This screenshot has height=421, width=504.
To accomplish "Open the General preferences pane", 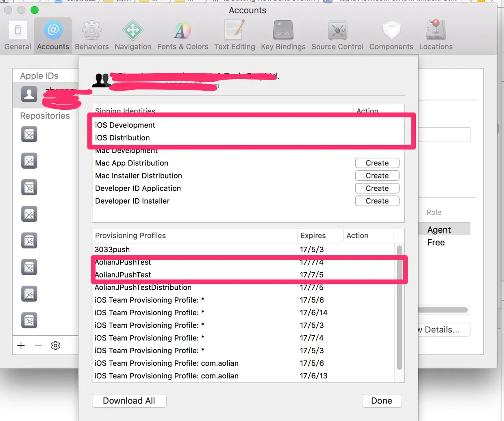I will [17, 35].
